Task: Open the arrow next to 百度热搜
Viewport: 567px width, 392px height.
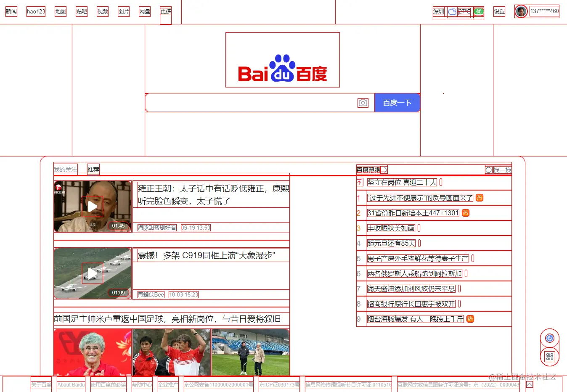Action: pos(384,170)
